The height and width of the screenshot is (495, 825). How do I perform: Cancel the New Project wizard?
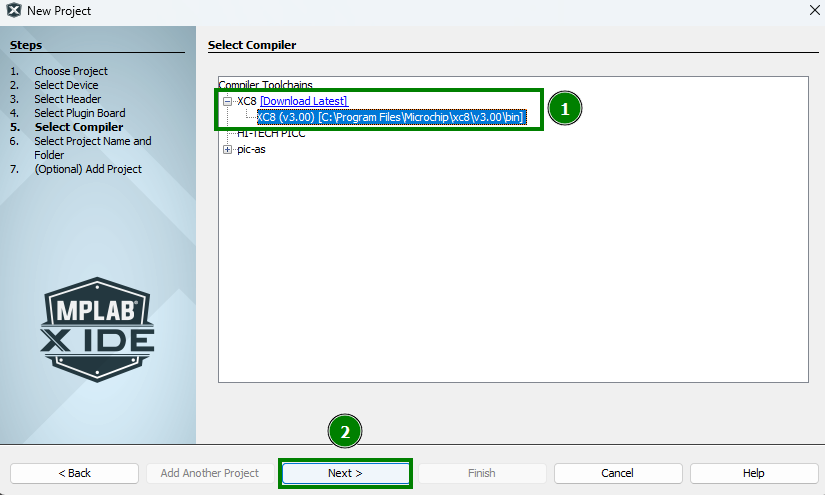(x=618, y=473)
